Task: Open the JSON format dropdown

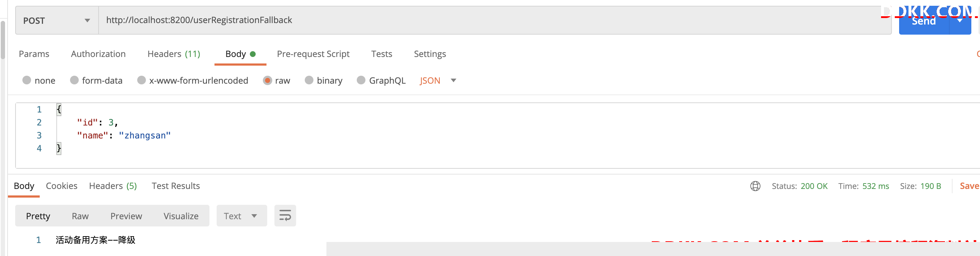Action: [438, 80]
